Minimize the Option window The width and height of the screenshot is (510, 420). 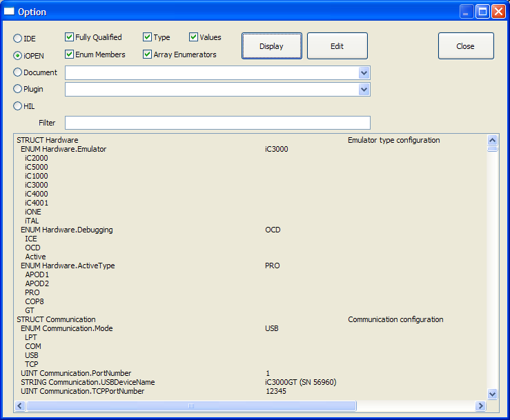466,12
